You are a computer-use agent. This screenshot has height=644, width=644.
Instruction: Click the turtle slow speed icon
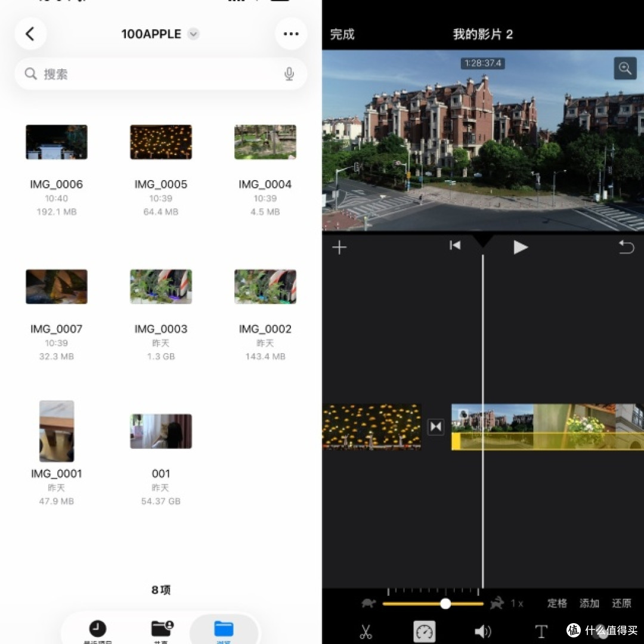pos(369,603)
